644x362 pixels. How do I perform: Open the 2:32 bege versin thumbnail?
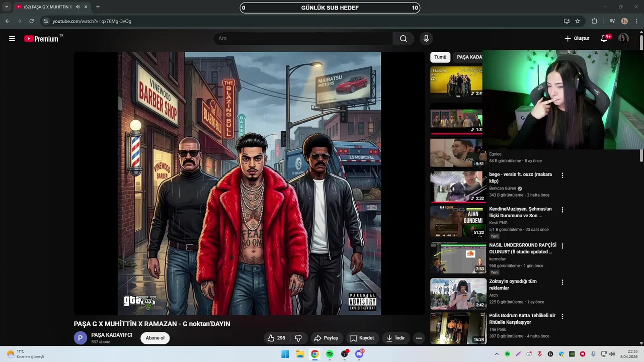458,187
